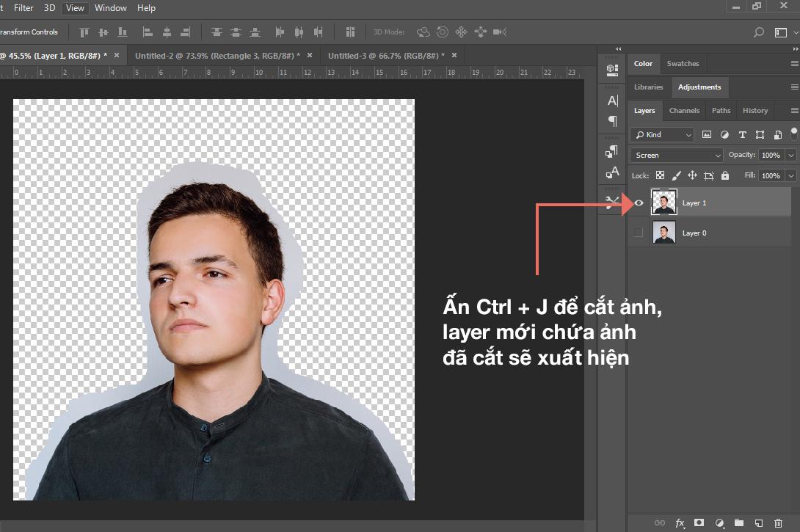Click the Delete layer trash icon
800x532 pixels.
(779, 522)
